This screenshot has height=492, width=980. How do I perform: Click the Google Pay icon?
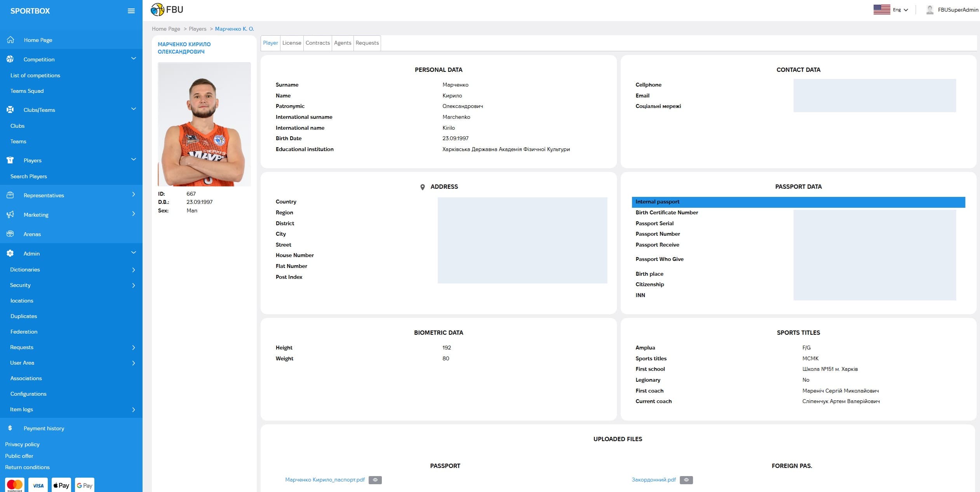click(85, 485)
